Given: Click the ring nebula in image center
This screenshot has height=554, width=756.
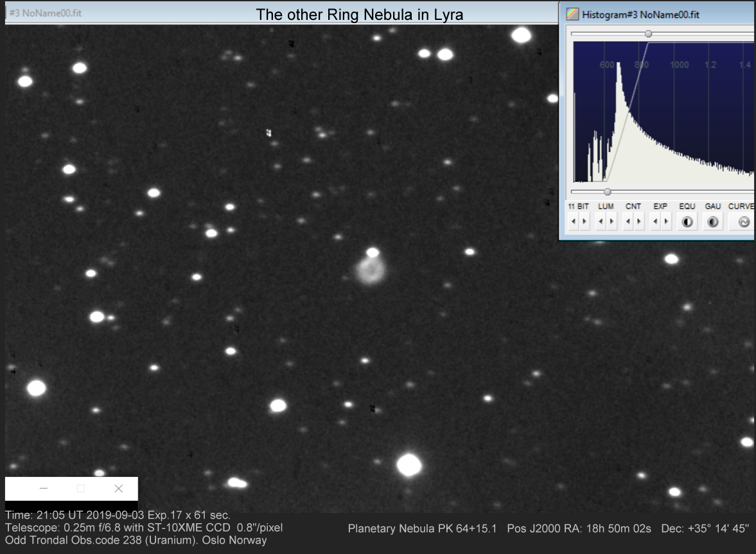Looking at the screenshot, I should (371, 271).
